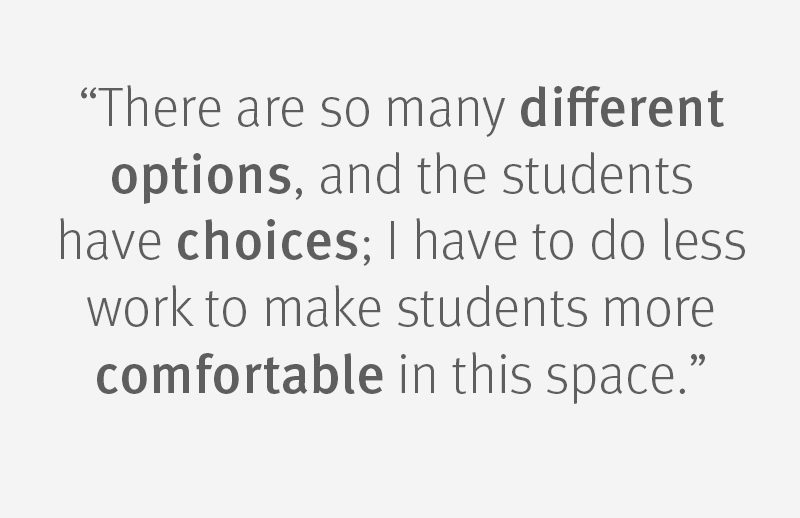Click the word "more"
800x518 pixels.
[659, 311]
